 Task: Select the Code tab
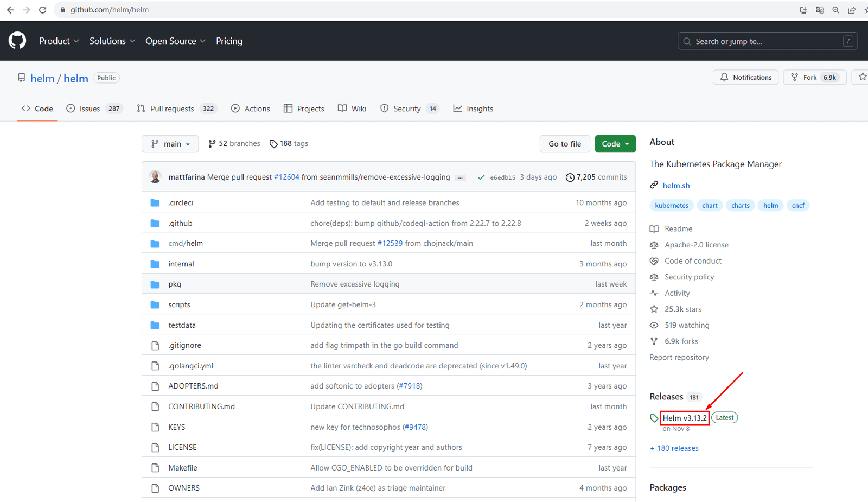(37, 109)
